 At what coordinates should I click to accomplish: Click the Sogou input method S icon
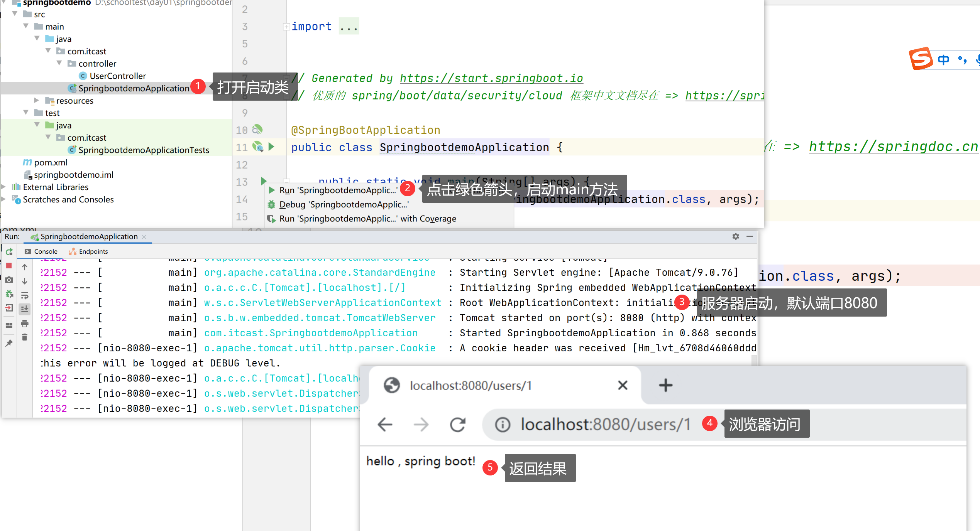[x=921, y=59]
